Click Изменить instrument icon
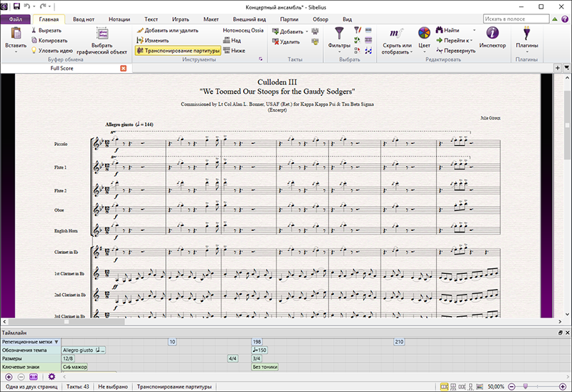Screen dimensions: 572x392 click(x=140, y=41)
